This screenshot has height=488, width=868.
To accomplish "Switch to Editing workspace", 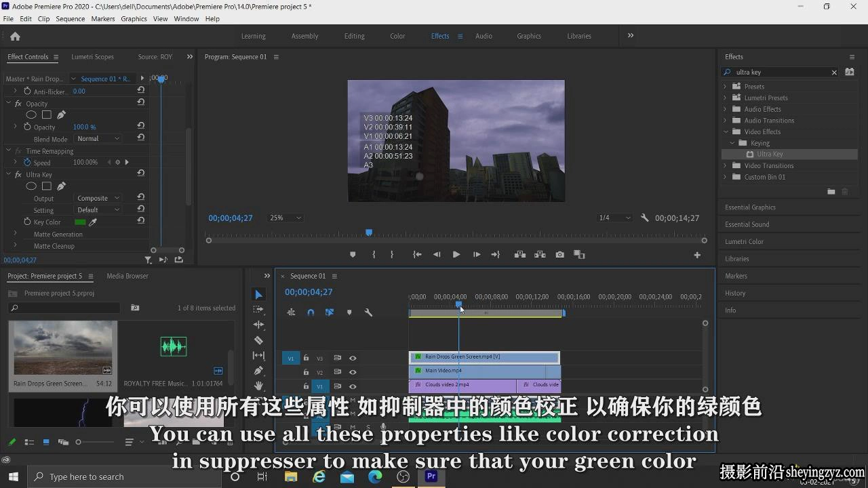I will [354, 36].
